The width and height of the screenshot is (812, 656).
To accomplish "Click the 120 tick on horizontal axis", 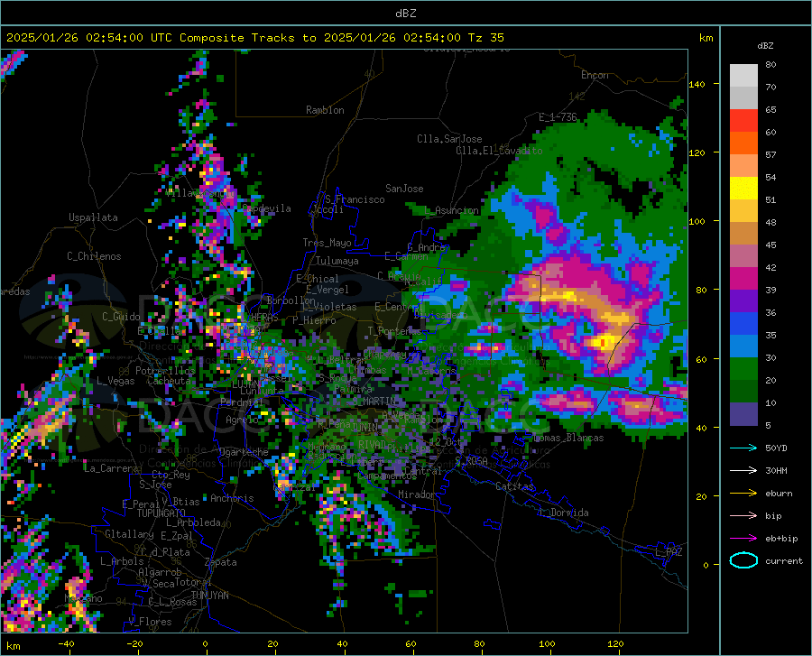I will [615, 644].
